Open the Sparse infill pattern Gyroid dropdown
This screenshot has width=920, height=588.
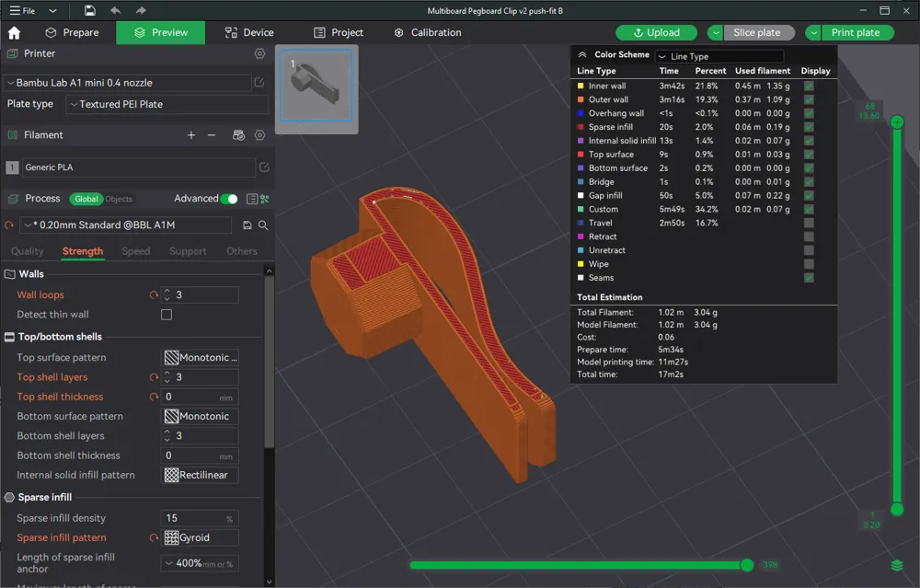click(201, 537)
